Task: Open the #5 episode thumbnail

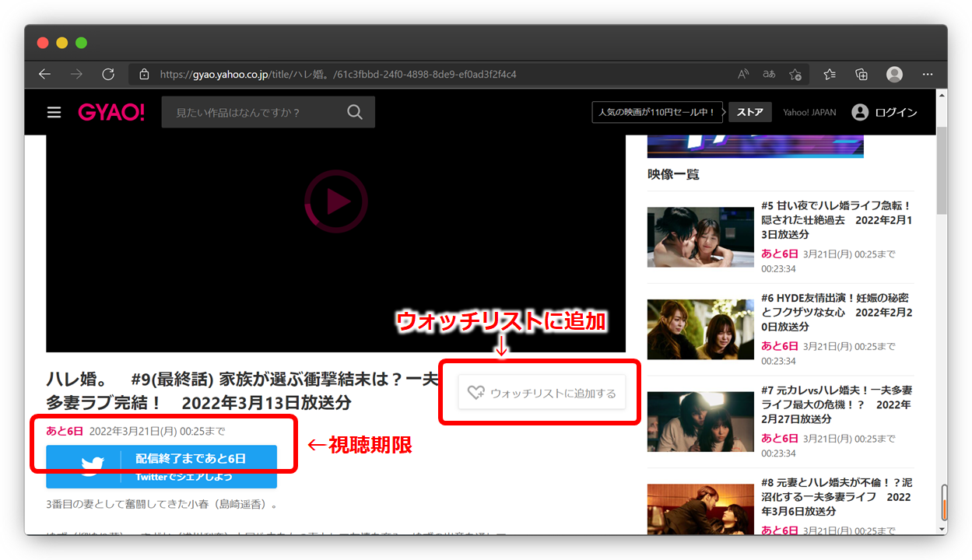Action: pyautogui.click(x=700, y=237)
